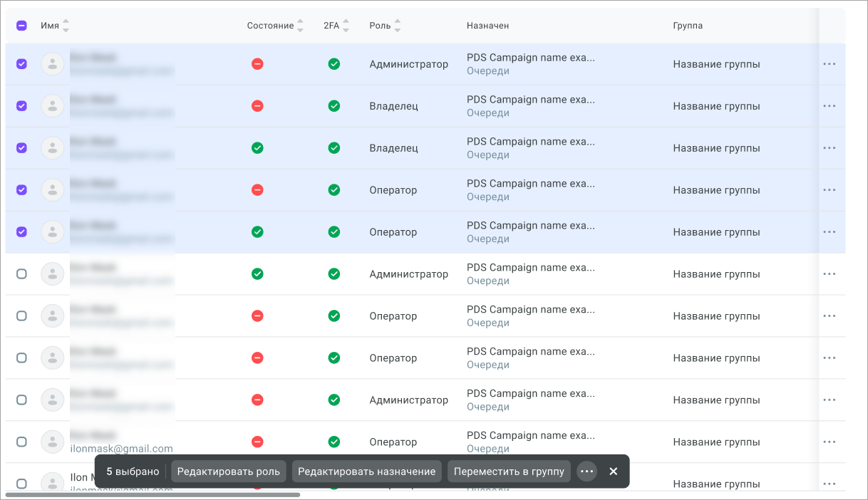Click user avatar in the first row
868x500 pixels.
click(52, 64)
